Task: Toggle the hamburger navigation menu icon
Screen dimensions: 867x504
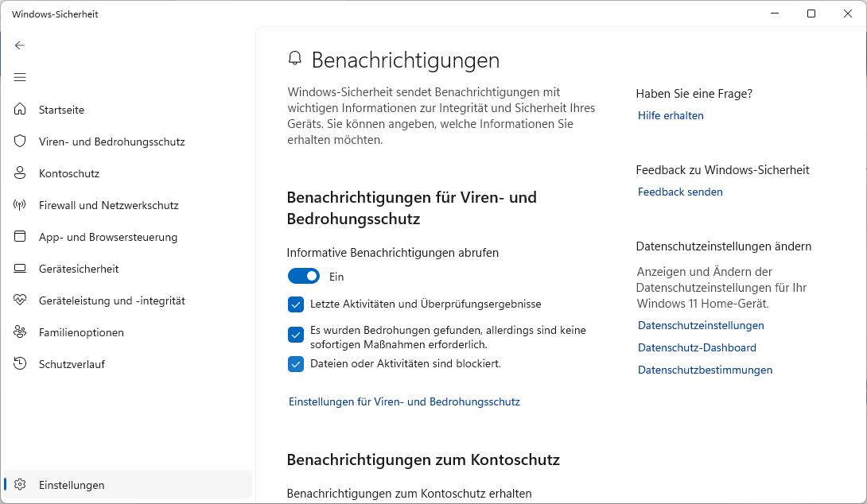Action: [x=20, y=77]
